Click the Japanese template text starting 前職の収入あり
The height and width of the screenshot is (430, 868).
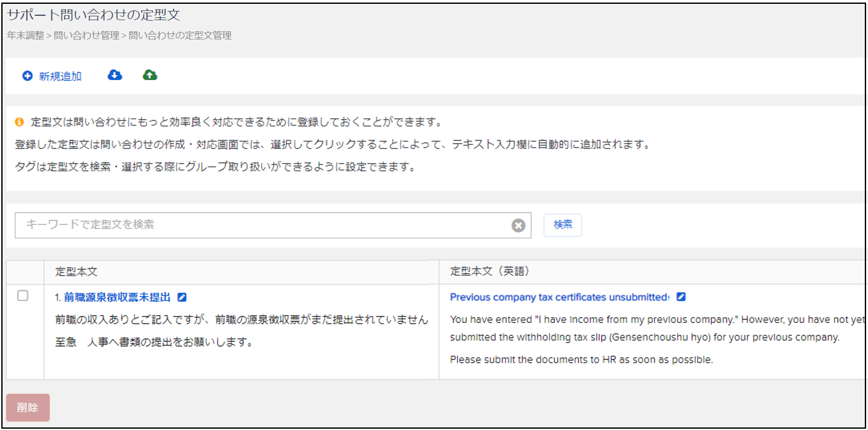click(x=241, y=319)
